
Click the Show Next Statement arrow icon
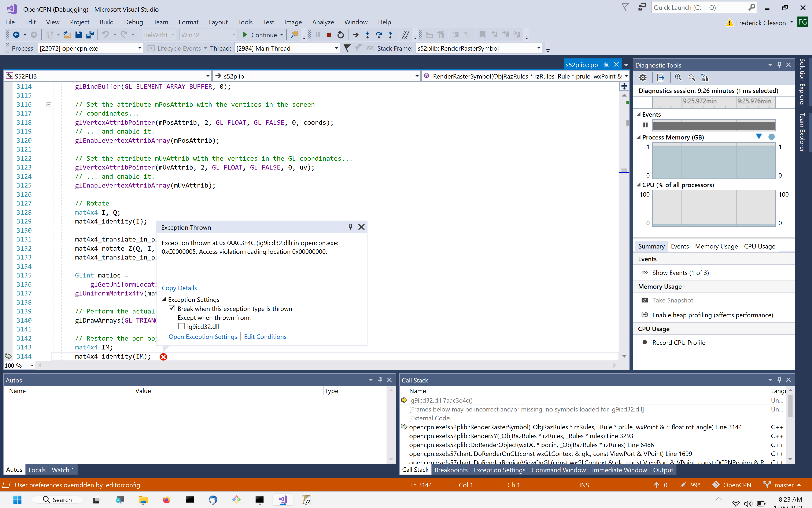click(356, 35)
